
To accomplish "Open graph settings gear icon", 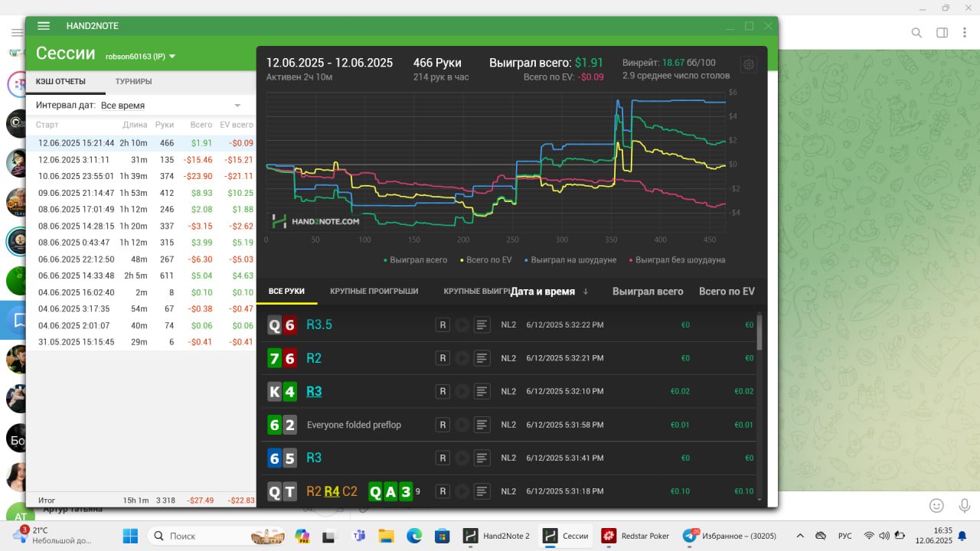I will pos(749,64).
